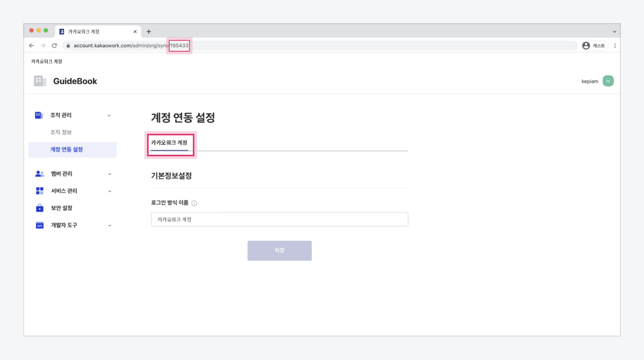Close the 카카오워크 계정 browser tab

coord(135,31)
